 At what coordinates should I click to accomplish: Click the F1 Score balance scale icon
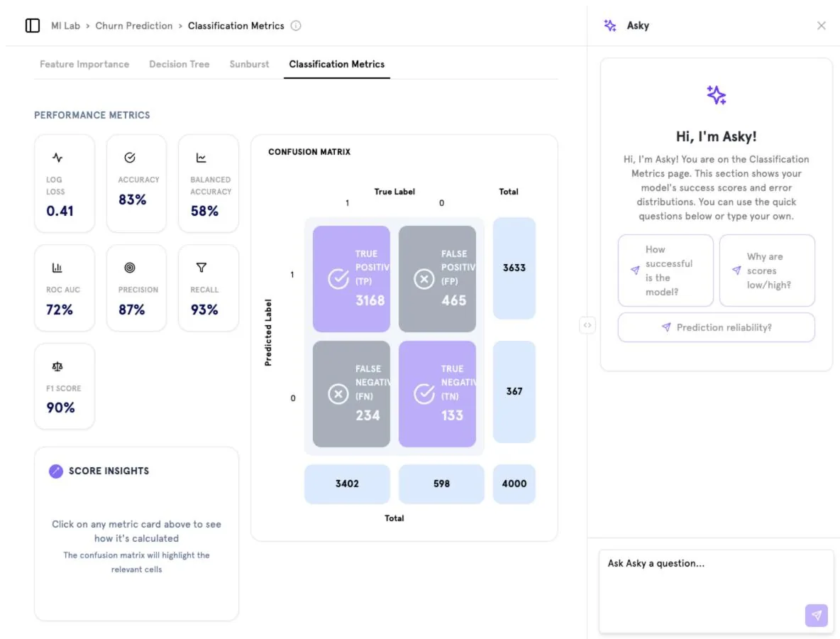[x=57, y=366]
